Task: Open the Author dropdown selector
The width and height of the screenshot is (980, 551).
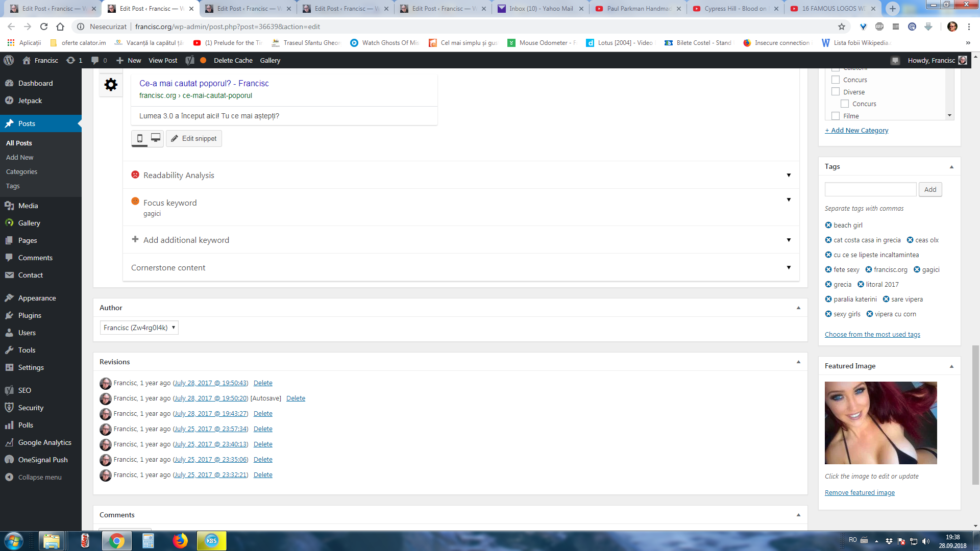Action: (139, 328)
